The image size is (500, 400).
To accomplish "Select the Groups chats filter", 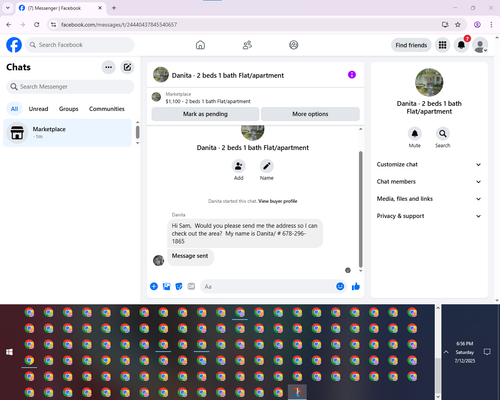I will click(68, 109).
